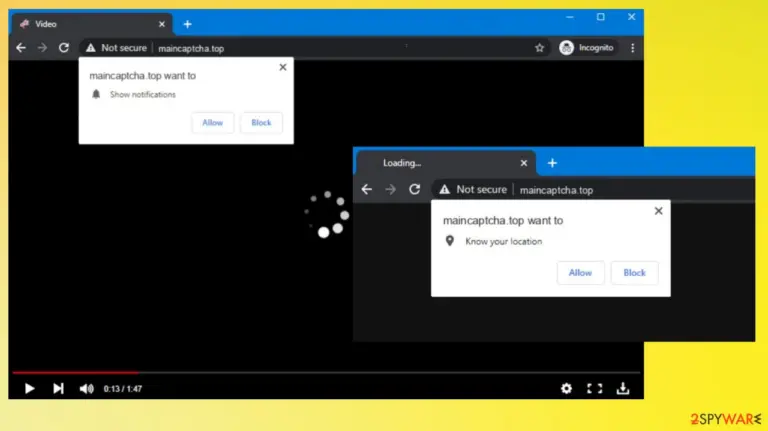Play the video using the play button
This screenshot has height=431, width=768.
(29, 388)
